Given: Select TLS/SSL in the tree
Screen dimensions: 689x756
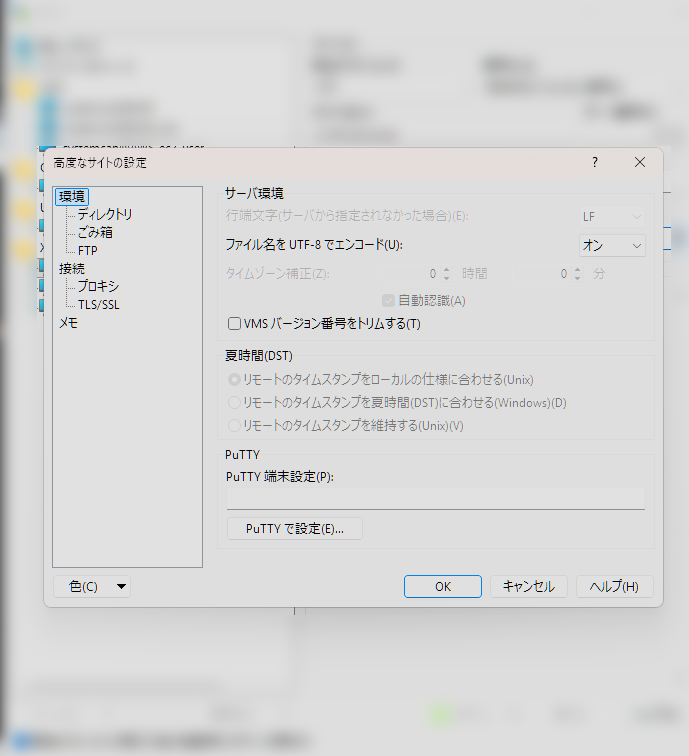Looking at the screenshot, I should [98, 304].
